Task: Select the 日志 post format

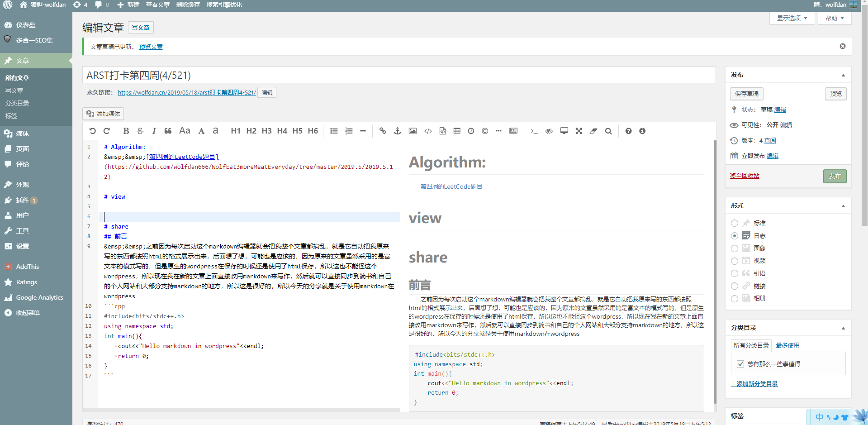Action: (x=735, y=236)
